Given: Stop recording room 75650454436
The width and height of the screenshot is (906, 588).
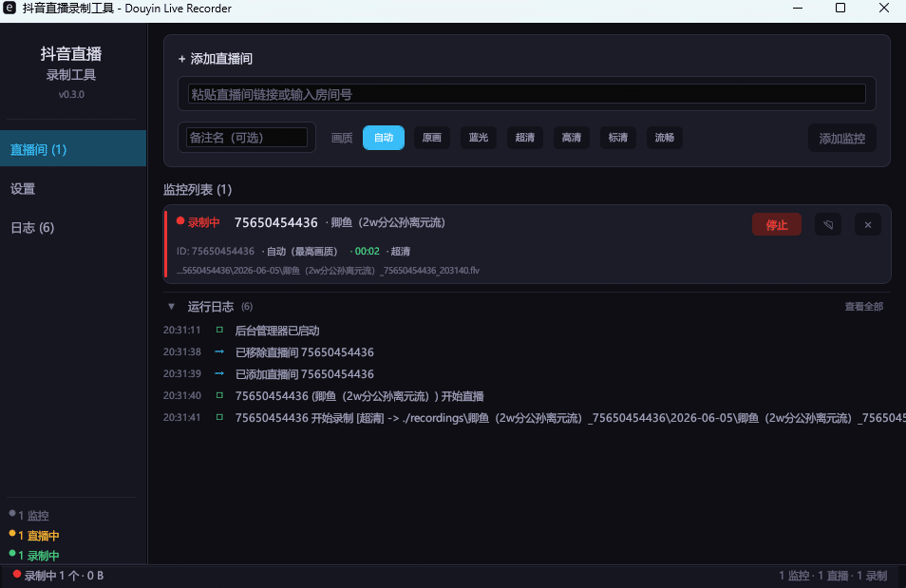Looking at the screenshot, I should (777, 224).
